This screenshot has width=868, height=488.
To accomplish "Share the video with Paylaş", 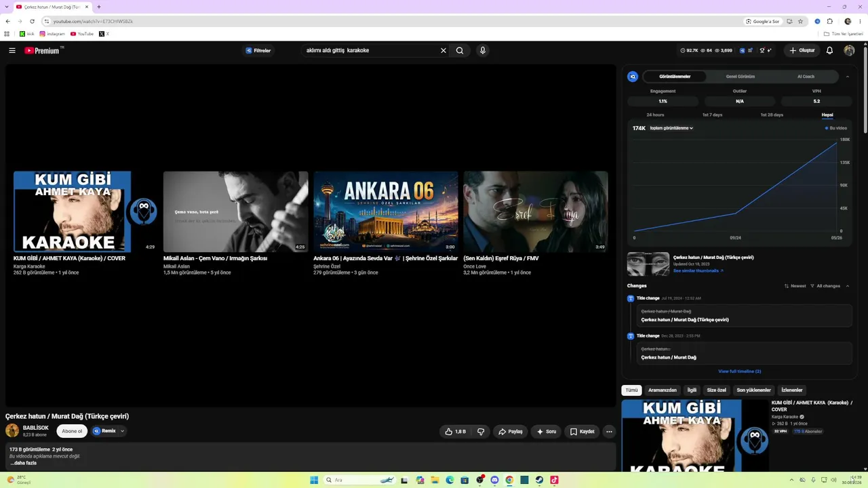I will [510, 432].
